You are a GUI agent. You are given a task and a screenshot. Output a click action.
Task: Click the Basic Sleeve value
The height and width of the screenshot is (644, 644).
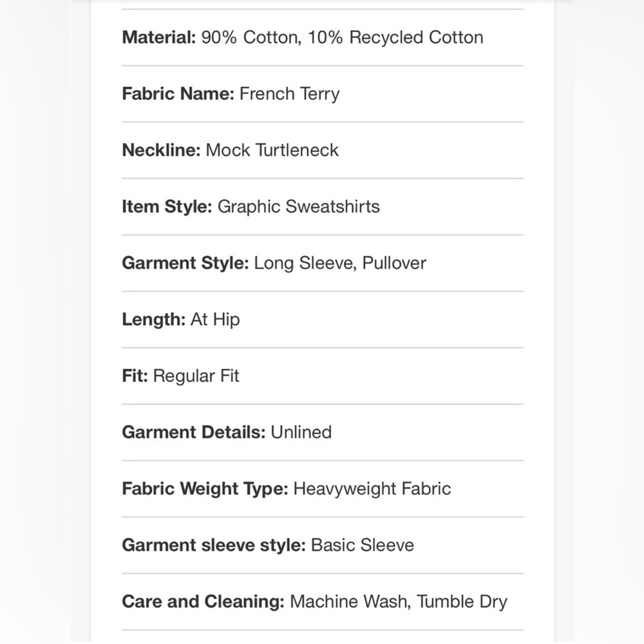pyautogui.click(x=363, y=545)
